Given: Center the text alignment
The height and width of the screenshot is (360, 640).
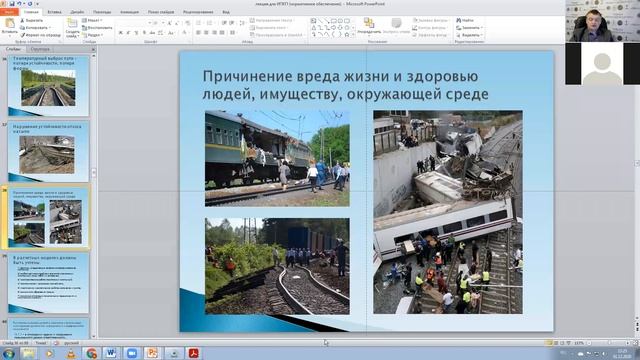Looking at the screenshot, I should [x=206, y=33].
